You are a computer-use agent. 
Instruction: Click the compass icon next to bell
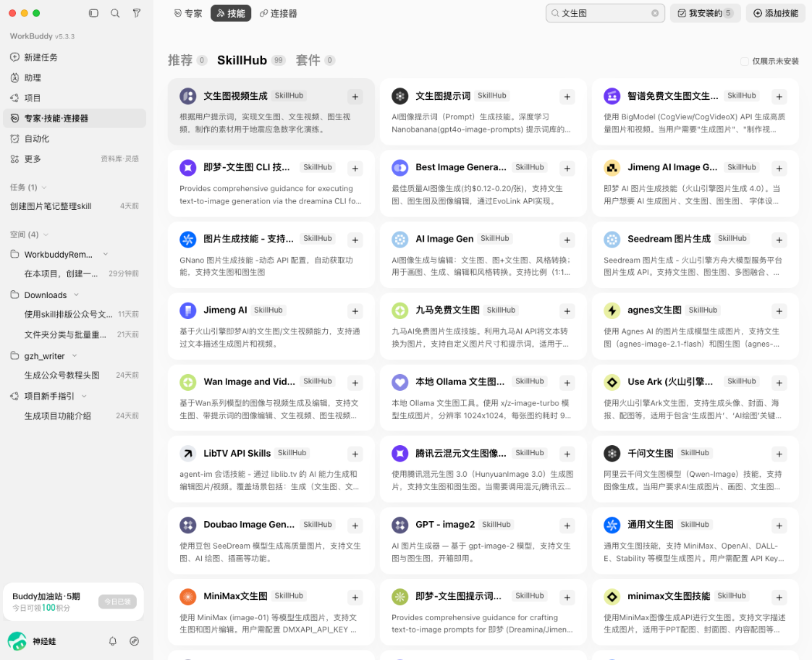coord(134,641)
